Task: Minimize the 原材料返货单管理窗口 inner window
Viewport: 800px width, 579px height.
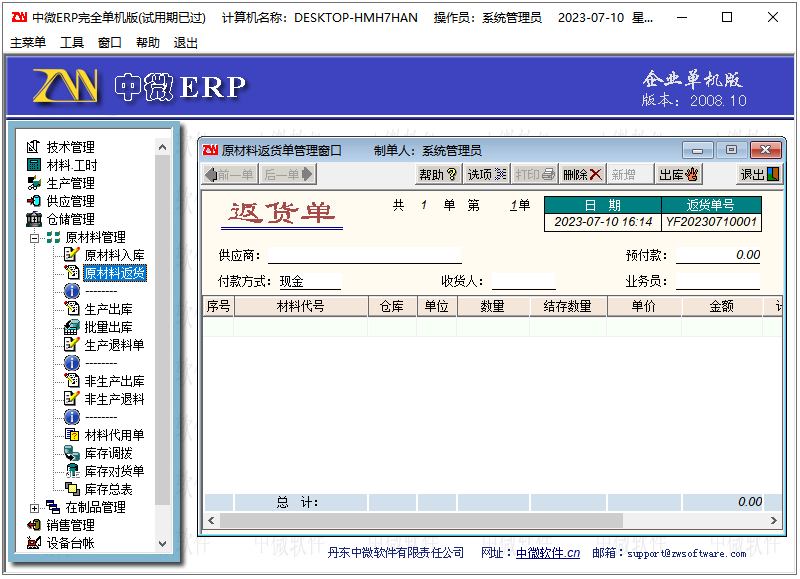Action: 697,150
